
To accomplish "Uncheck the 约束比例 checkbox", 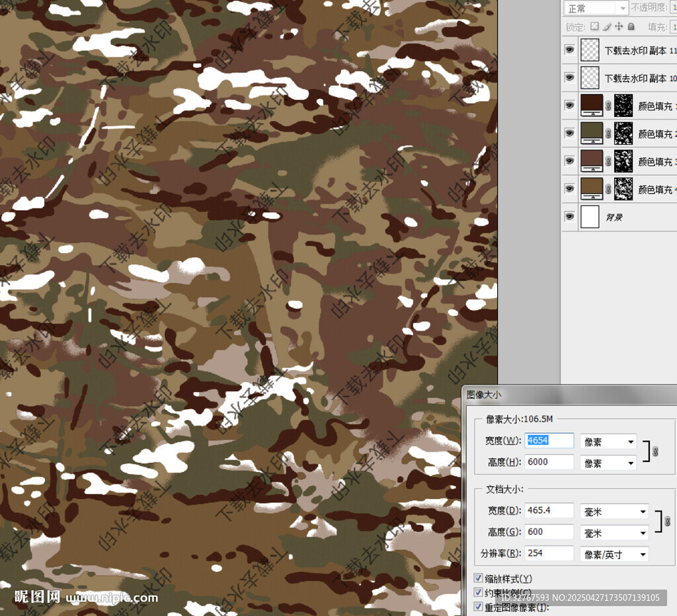I will (x=479, y=592).
